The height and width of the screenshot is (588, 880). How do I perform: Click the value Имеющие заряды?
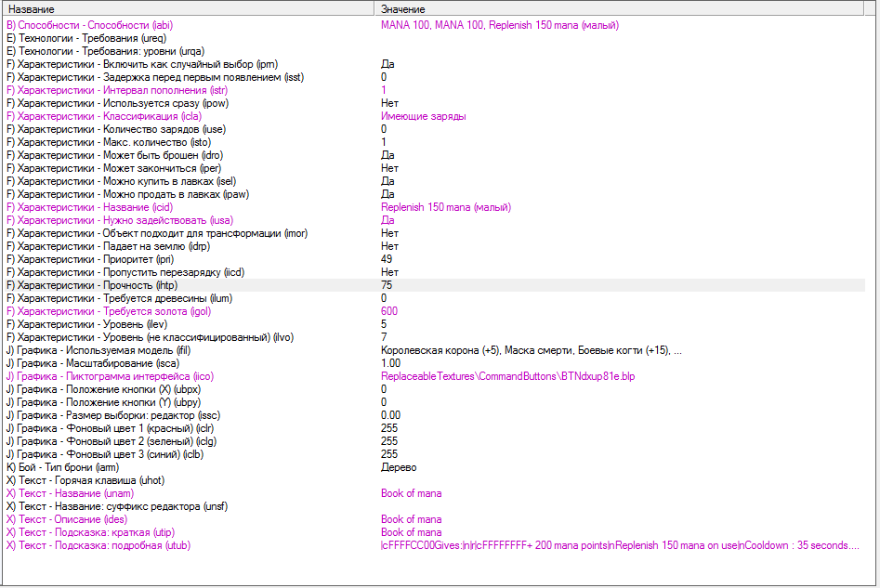click(x=423, y=116)
